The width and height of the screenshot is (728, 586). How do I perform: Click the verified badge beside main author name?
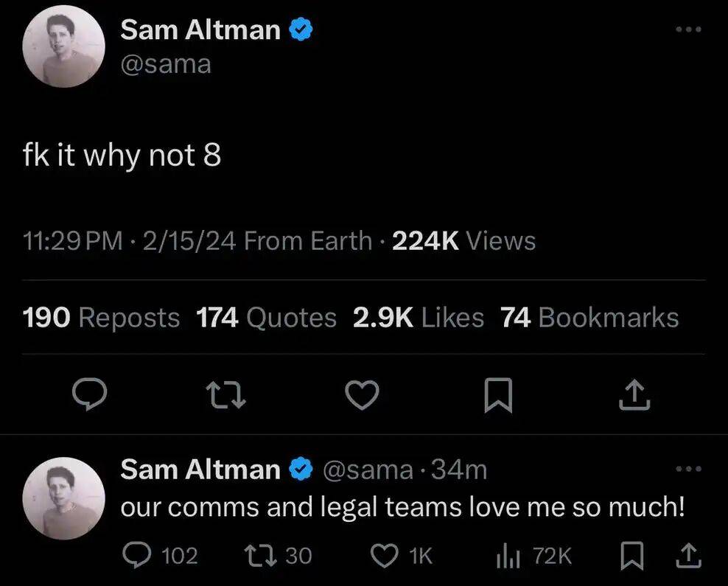click(x=302, y=29)
